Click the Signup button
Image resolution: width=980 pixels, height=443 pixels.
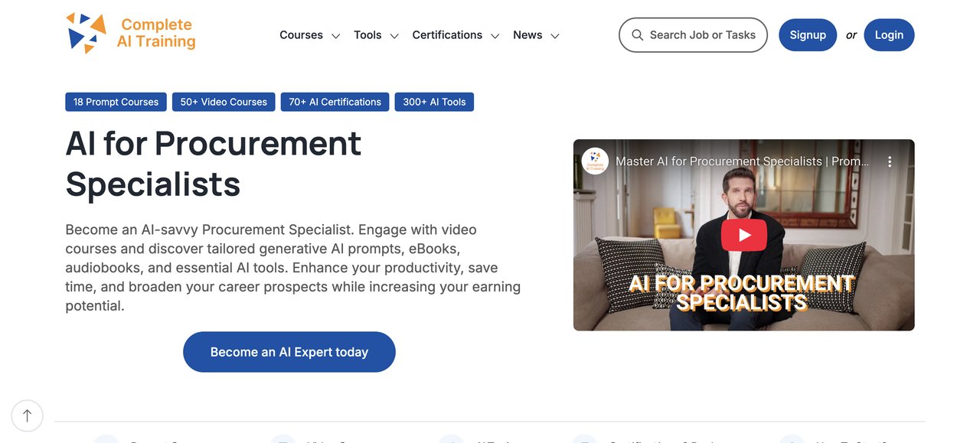(808, 35)
